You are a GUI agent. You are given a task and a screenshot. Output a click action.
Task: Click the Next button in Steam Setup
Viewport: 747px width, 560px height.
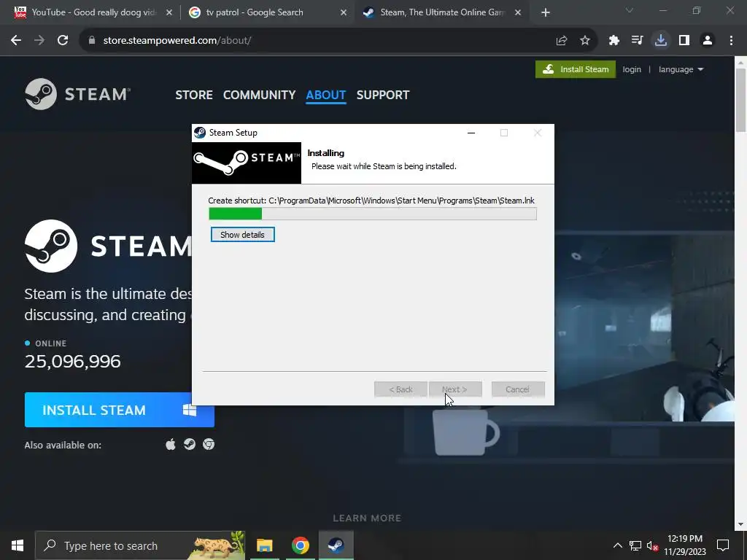tap(455, 389)
